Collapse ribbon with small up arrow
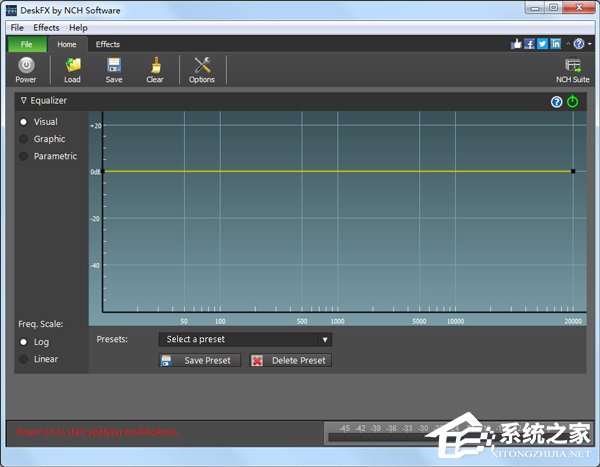This screenshot has width=600, height=467. coord(568,44)
